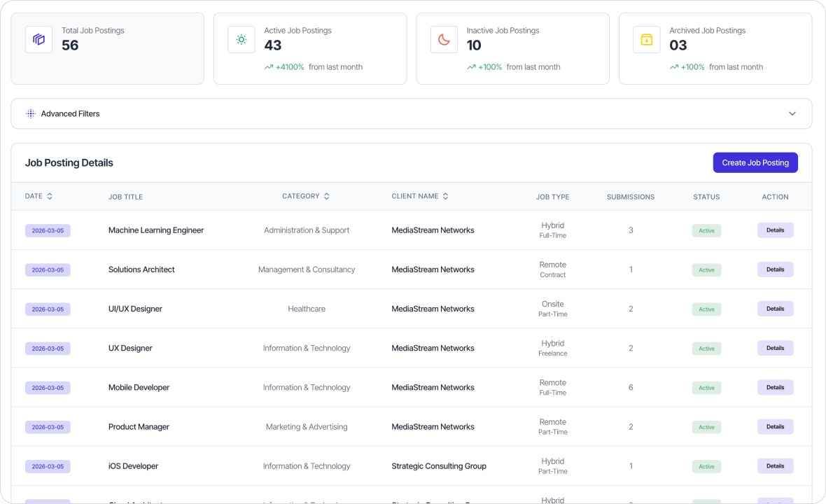
Task: Click the Active status badge for UX Designer
Action: click(706, 348)
